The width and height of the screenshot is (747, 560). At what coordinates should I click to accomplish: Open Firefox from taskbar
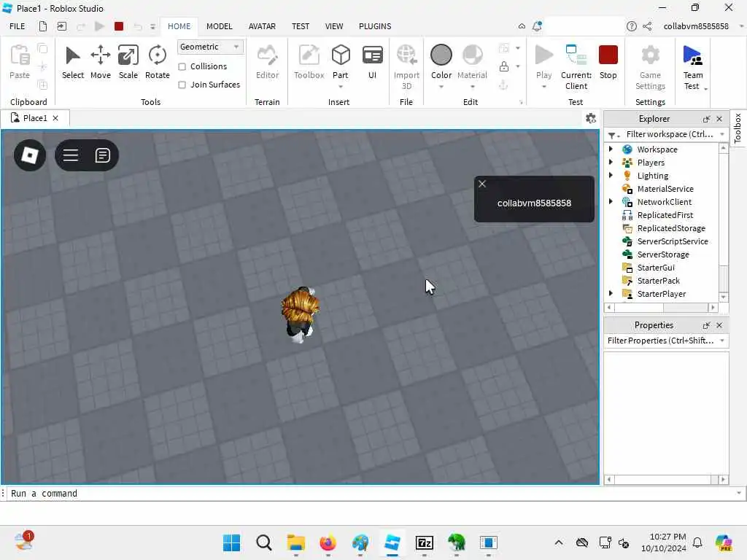coord(328,542)
